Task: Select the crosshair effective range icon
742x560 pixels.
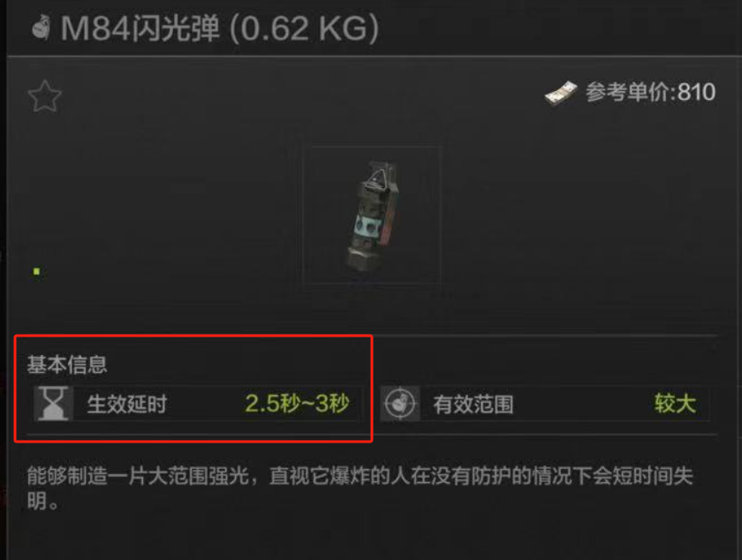Action: click(x=400, y=404)
